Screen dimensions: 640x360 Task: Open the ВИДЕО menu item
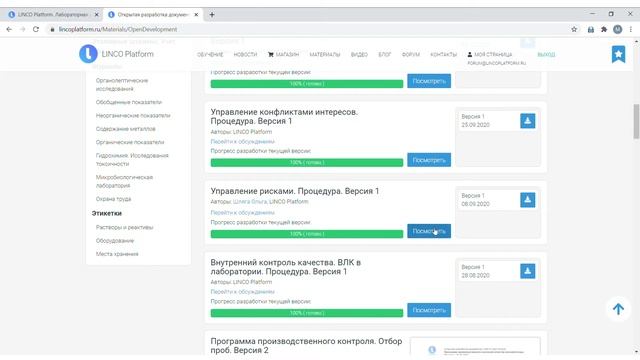pyautogui.click(x=359, y=54)
